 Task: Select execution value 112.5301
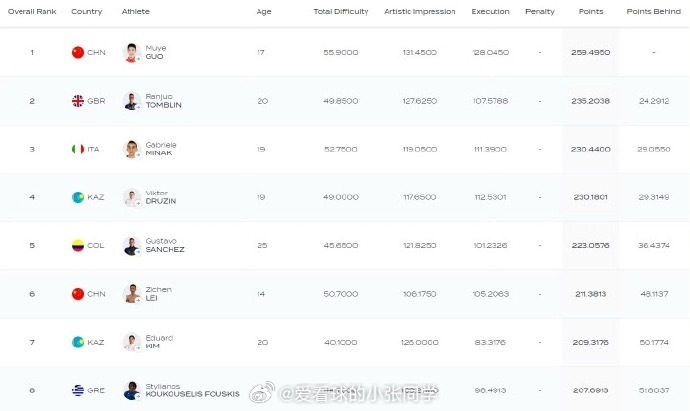click(490, 197)
